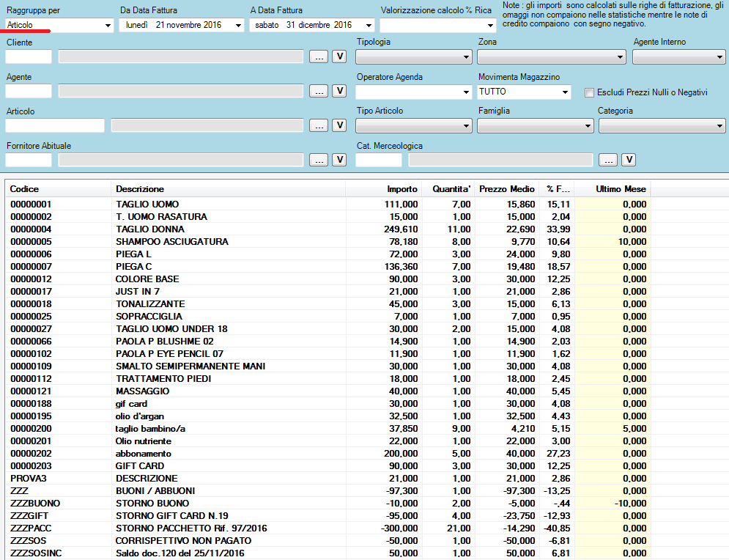Click the V button for Cat. Merceologica

pos(629,159)
